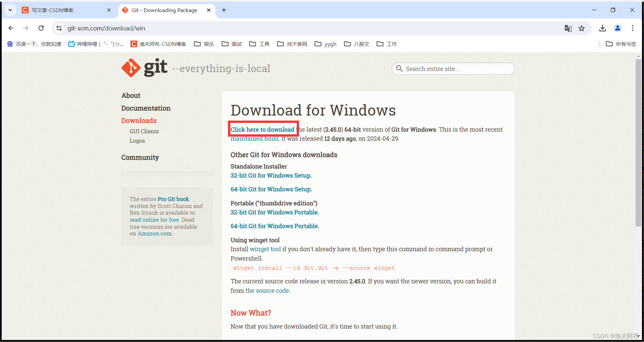
Task: Click read online for free link
Action: click(154, 220)
